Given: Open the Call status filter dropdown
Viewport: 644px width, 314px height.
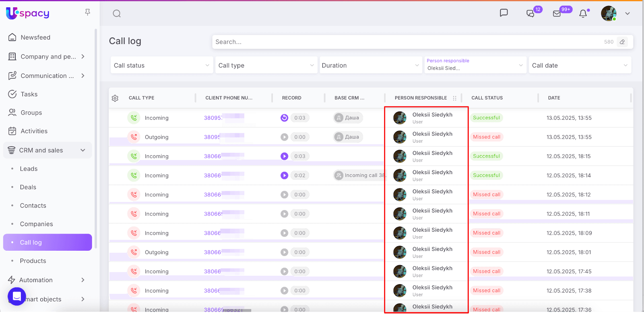Looking at the screenshot, I should pos(161,65).
